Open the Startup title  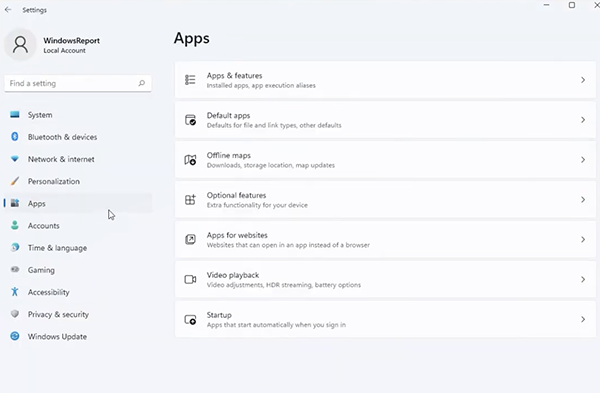click(x=219, y=315)
